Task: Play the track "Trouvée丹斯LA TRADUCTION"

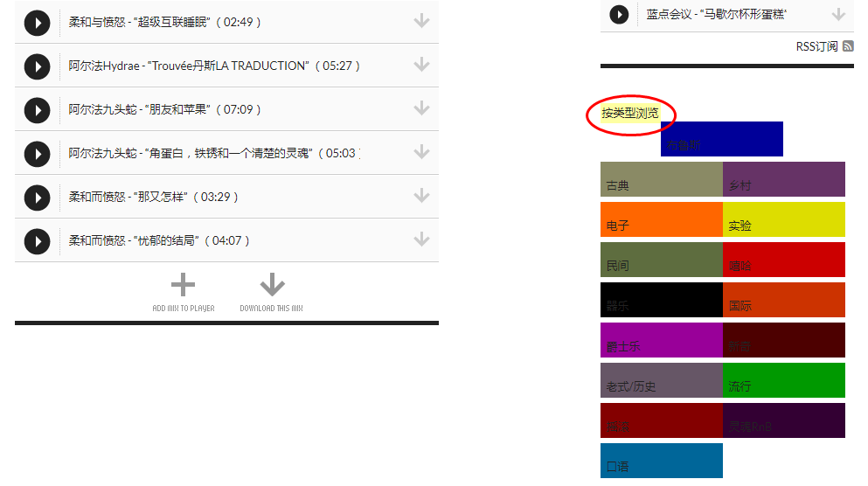Action: 37,67
